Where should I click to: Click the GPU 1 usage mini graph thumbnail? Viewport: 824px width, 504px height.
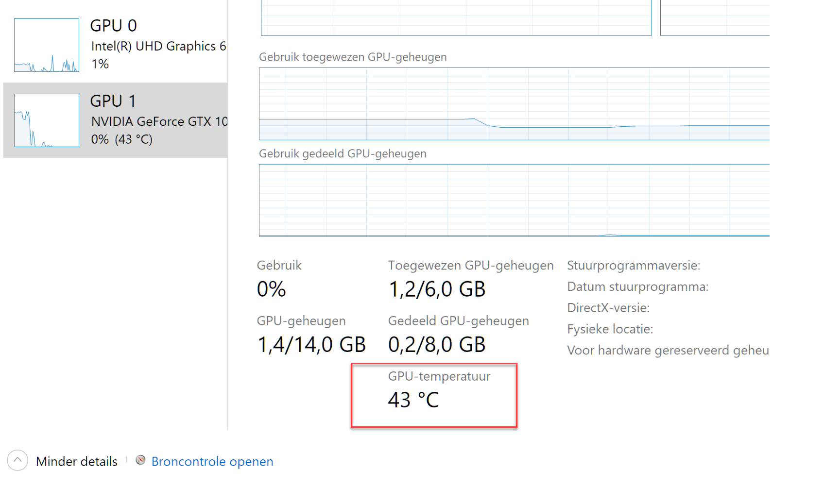tap(47, 120)
